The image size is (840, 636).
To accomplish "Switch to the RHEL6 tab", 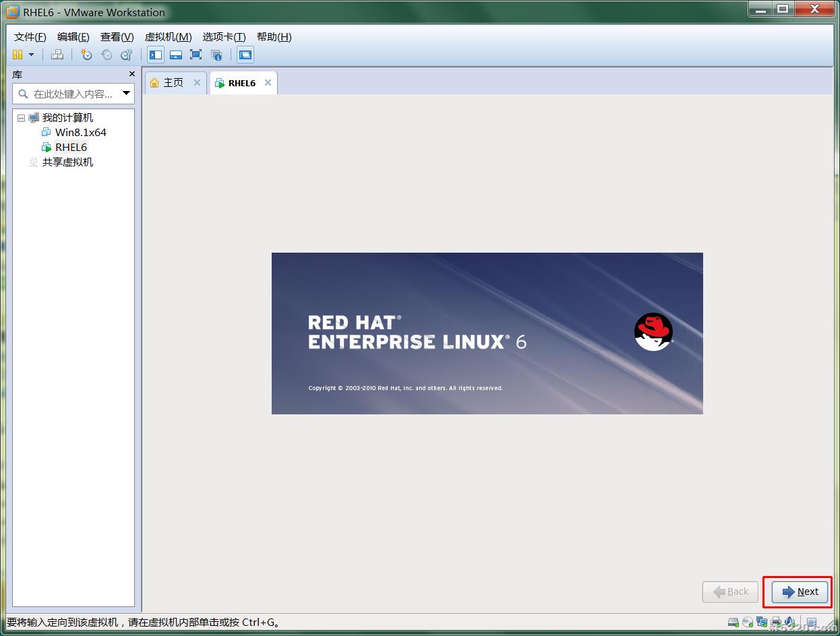I will tap(242, 83).
